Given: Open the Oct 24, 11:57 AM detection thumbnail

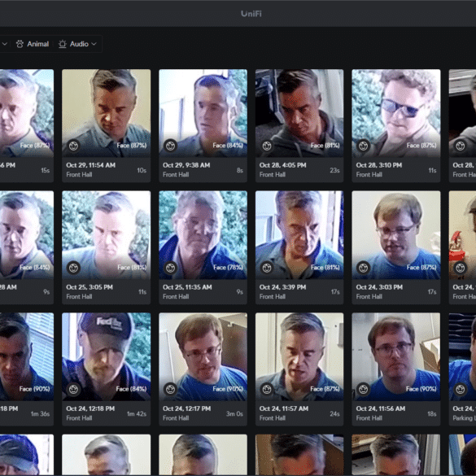Looking at the screenshot, I should pyautogui.click(x=299, y=356).
